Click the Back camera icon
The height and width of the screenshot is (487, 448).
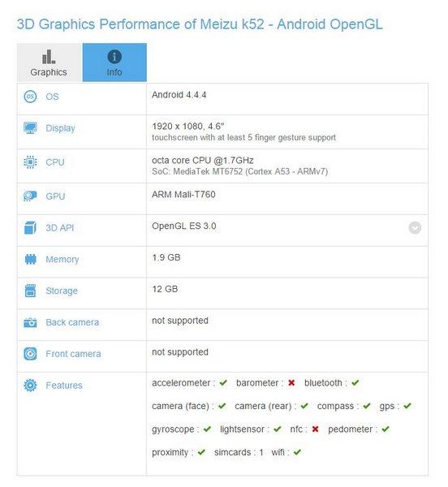[x=30, y=322]
